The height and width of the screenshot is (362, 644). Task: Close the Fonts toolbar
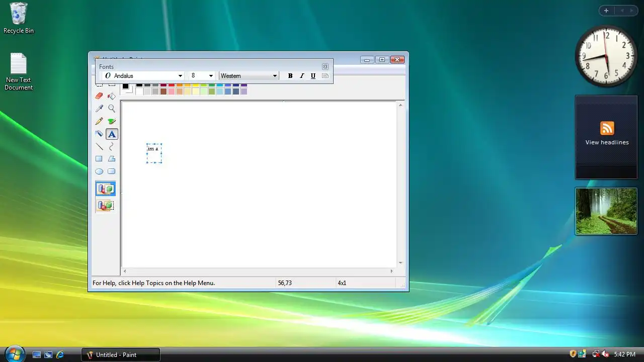[325, 66]
